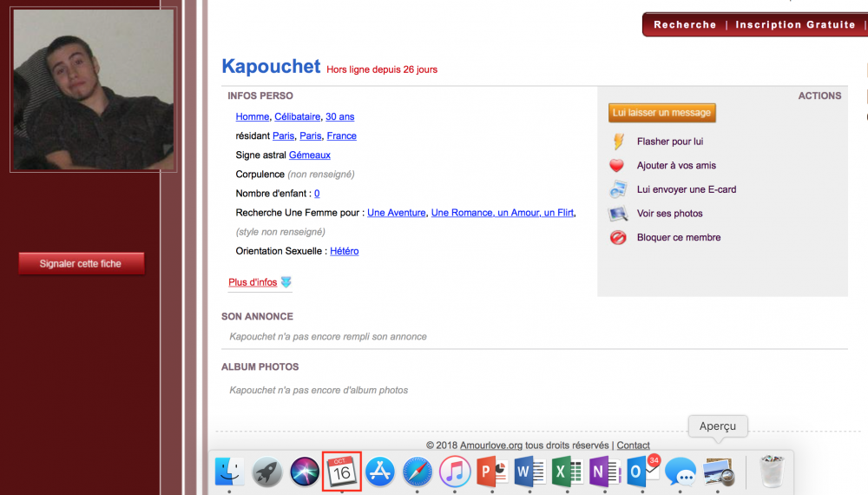Click the member's profile photo thumbnail
This screenshot has width=868, height=495.
(x=93, y=90)
